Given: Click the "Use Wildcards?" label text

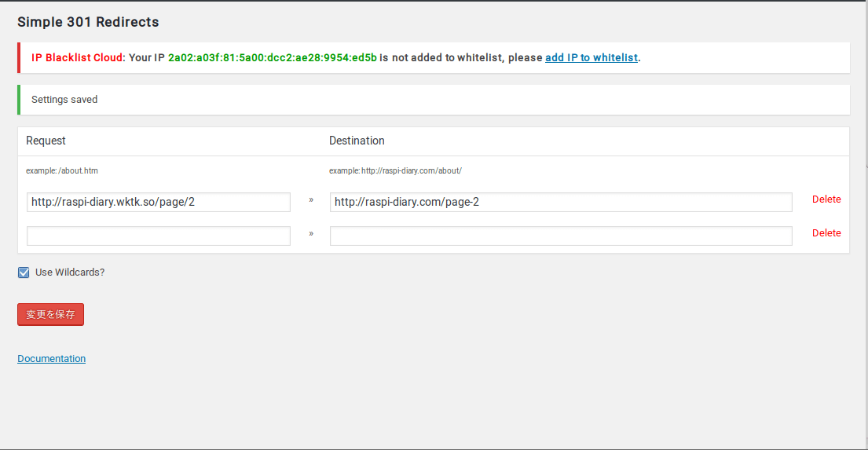Looking at the screenshot, I should tap(70, 273).
